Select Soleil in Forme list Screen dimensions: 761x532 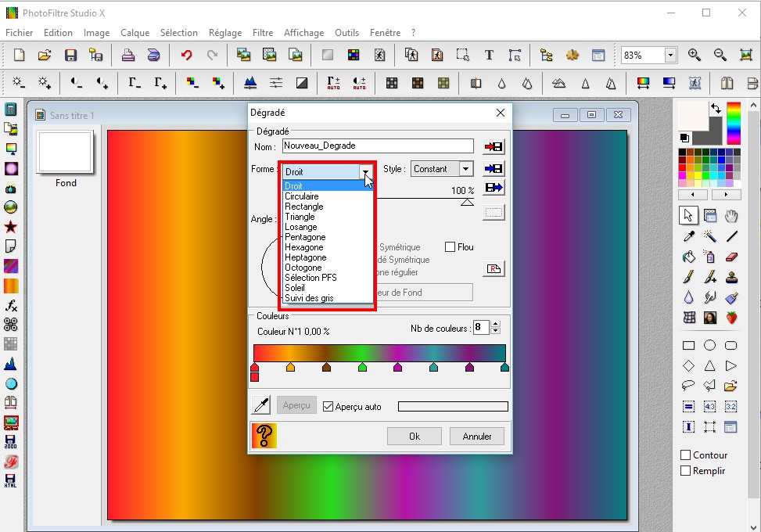[x=328, y=287]
